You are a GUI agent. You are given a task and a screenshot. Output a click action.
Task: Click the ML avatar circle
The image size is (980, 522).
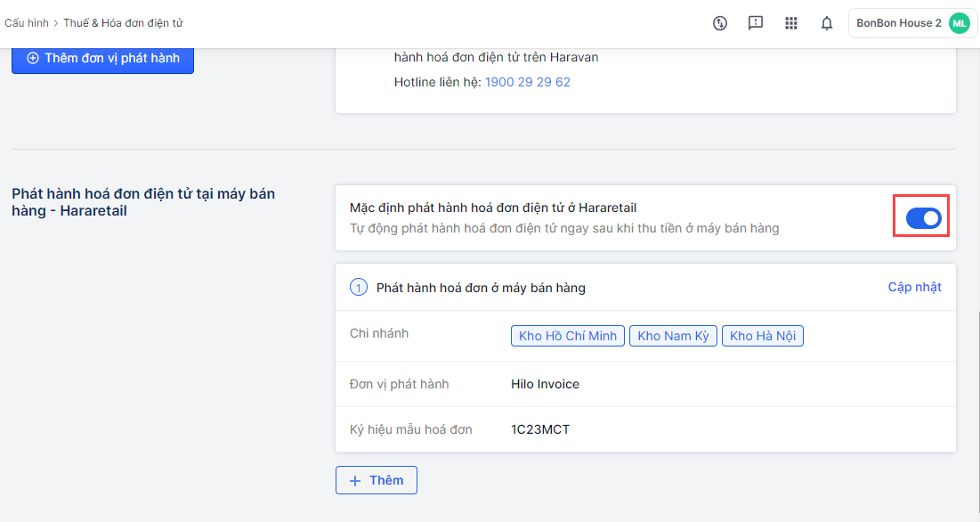click(959, 23)
